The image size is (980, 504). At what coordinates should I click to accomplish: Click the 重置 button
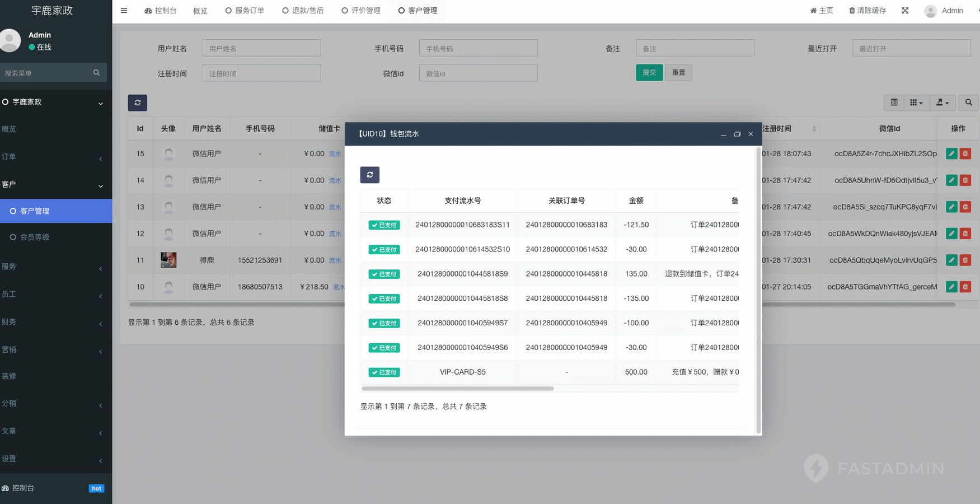click(x=678, y=72)
